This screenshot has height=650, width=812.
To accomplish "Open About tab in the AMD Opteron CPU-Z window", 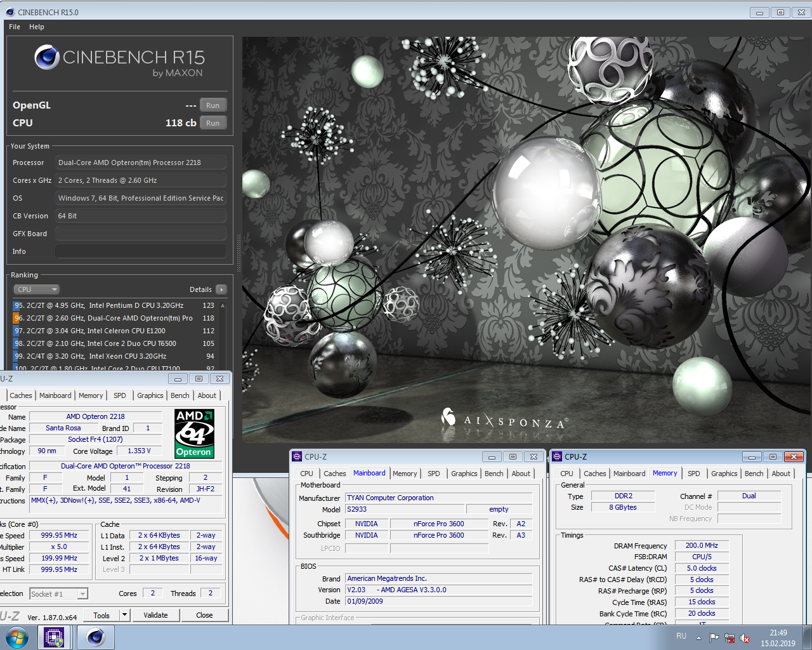I will click(207, 395).
